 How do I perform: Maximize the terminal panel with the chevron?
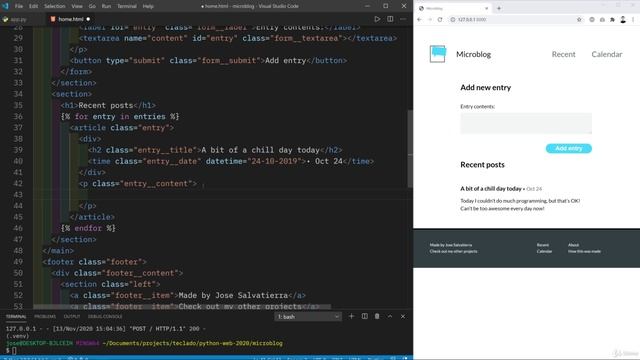coord(390,316)
